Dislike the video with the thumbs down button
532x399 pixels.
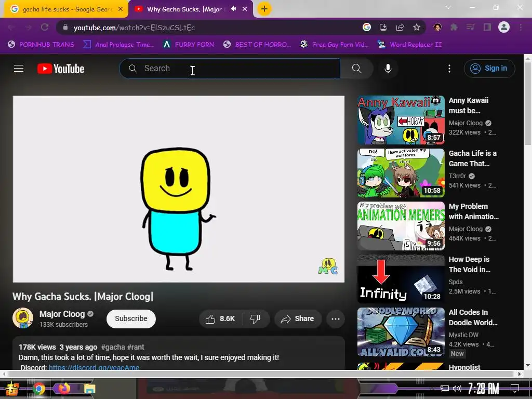(x=255, y=318)
